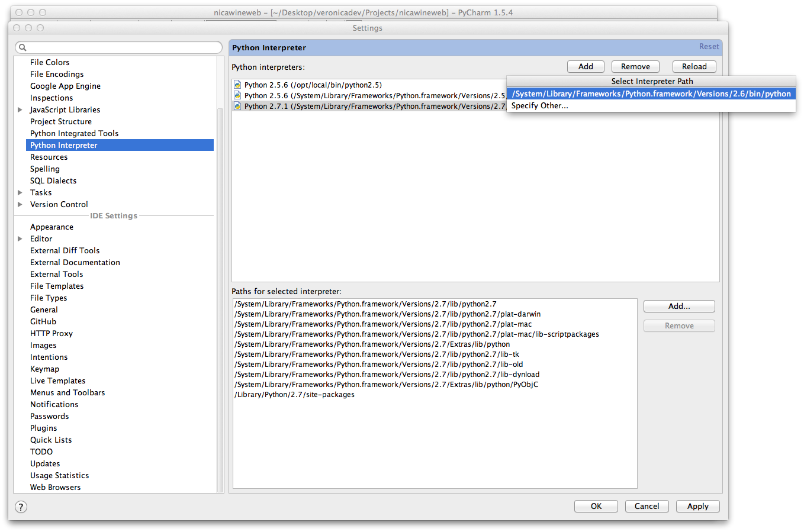Select the plat-mac/lib-scriptpackages path entry

[x=417, y=334]
